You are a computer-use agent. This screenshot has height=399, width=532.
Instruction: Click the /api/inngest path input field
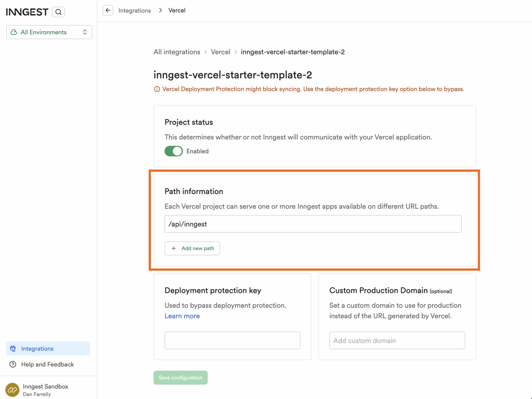pyautogui.click(x=313, y=224)
